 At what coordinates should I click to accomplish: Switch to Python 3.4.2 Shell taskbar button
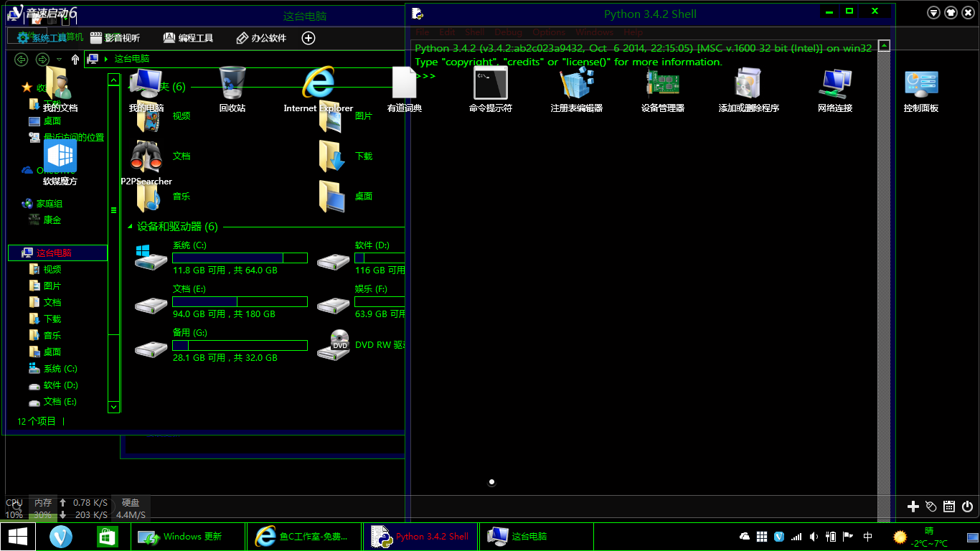click(420, 536)
